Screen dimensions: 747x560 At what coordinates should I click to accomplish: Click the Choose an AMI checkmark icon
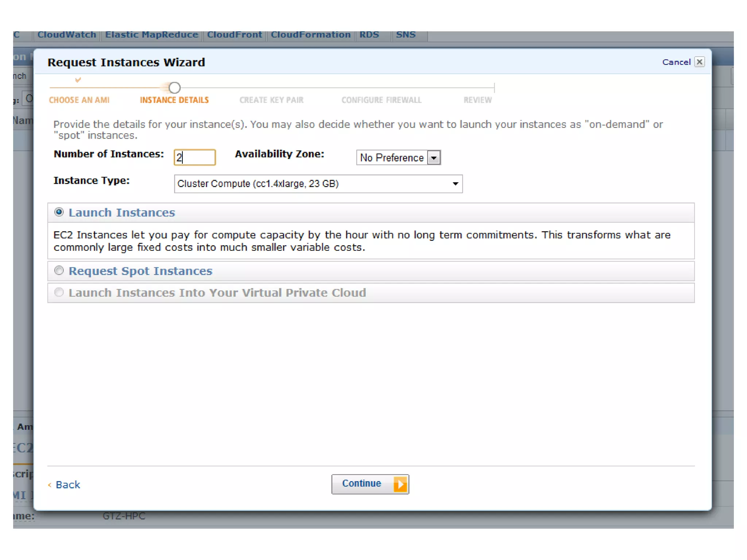(x=78, y=80)
